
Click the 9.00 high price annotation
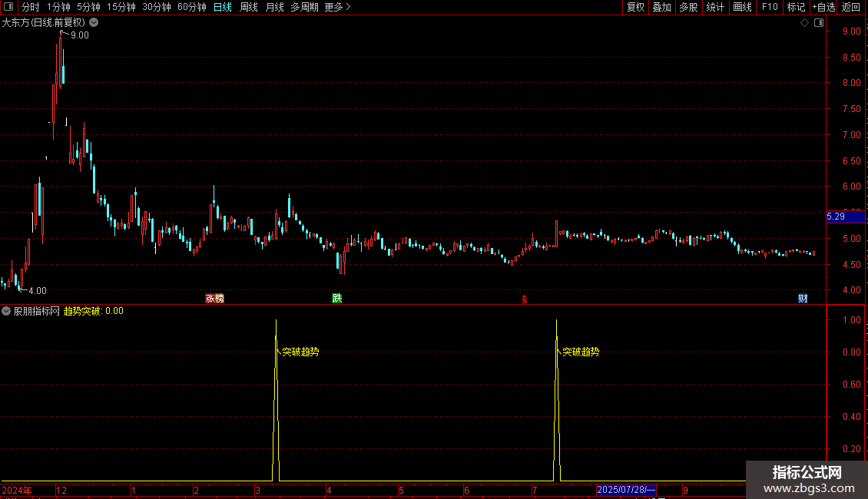click(80, 35)
